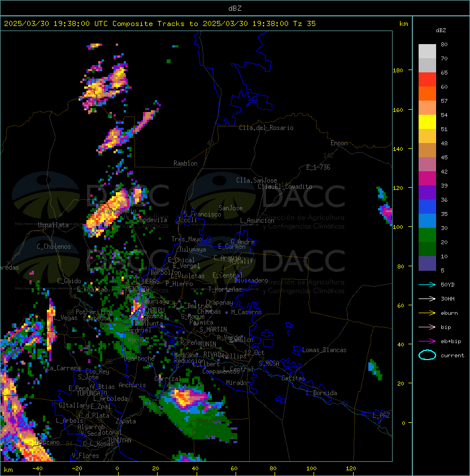This screenshot has height=476, width=470.
Task: Click the 'TUNUYAN' map label
Action: pyautogui.click(x=120, y=440)
